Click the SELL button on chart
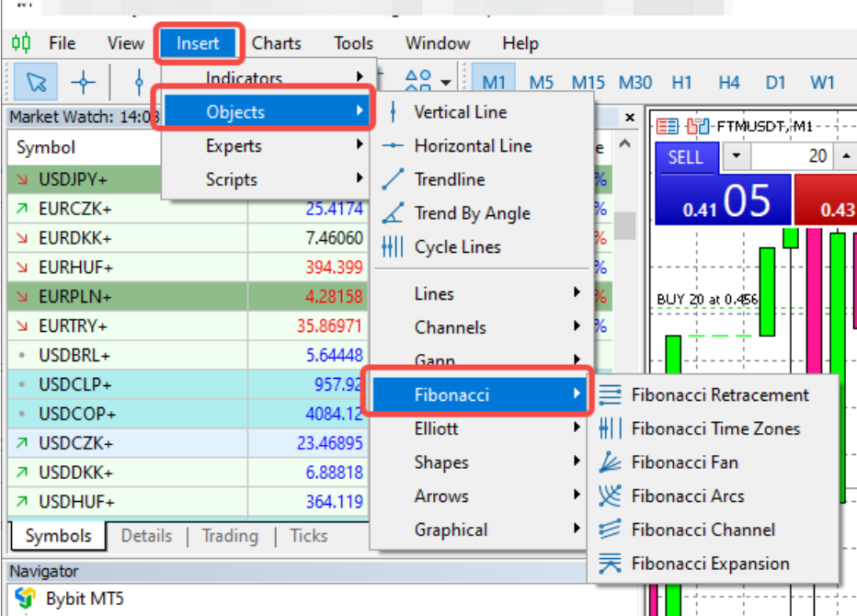857x616 pixels. [x=685, y=156]
